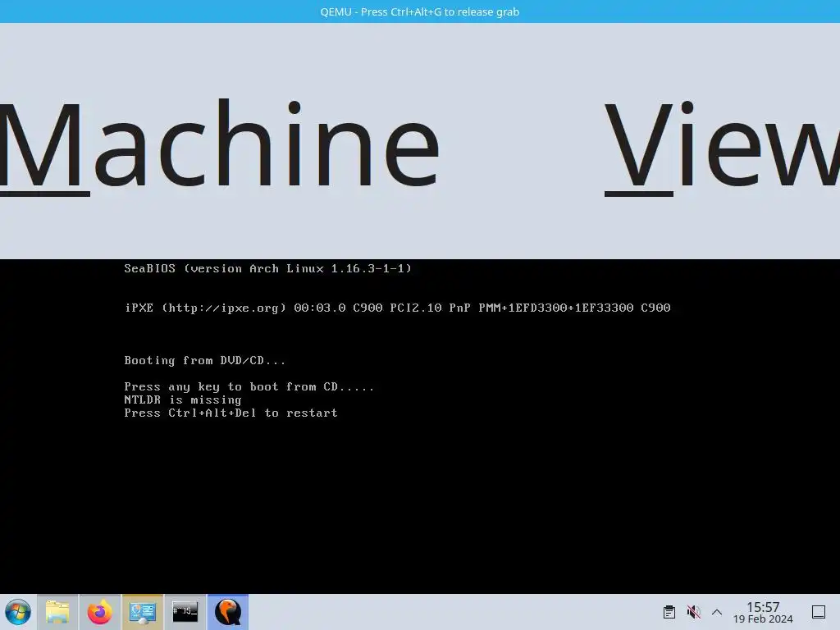The width and height of the screenshot is (840, 630).
Task: Open the system settings taskbar icon
Action: point(143,612)
